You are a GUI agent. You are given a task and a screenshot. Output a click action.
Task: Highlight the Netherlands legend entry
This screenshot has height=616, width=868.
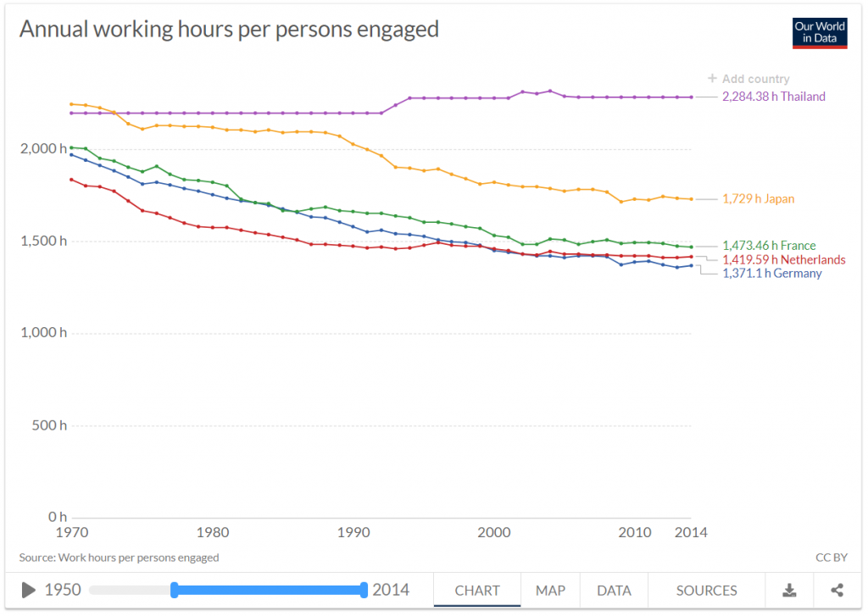pos(784,259)
